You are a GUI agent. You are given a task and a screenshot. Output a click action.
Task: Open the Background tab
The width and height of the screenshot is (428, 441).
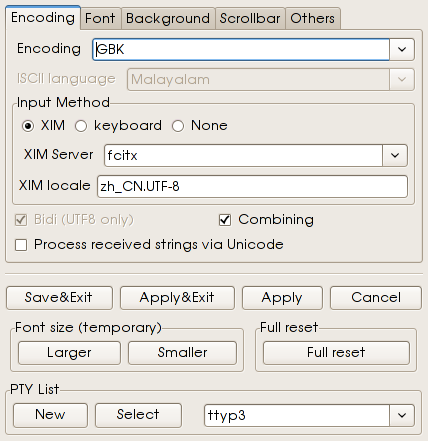[x=168, y=18]
